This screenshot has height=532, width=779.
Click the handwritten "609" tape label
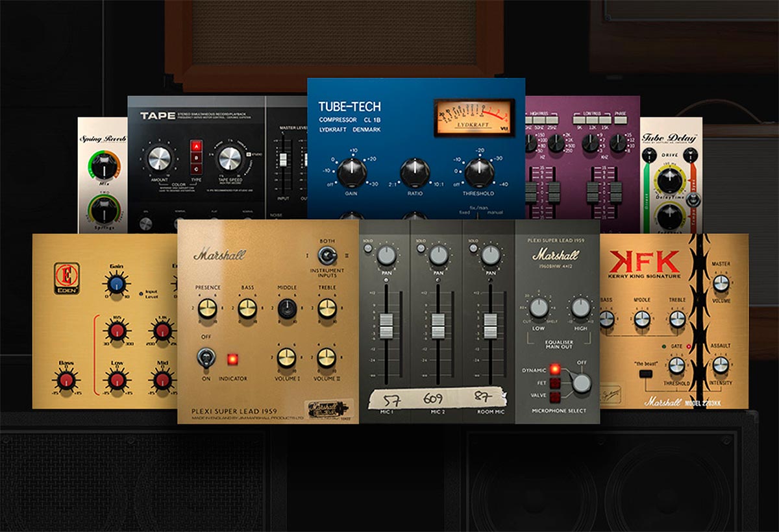(x=433, y=398)
